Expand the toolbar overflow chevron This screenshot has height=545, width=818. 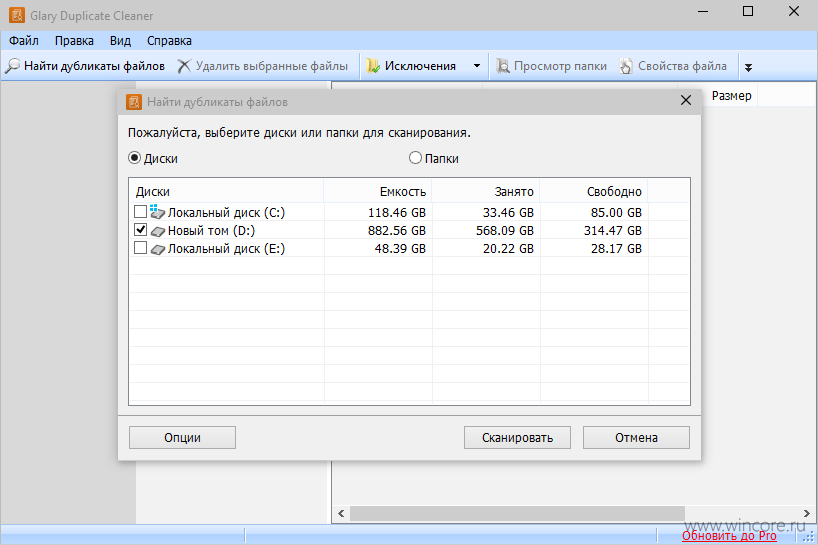point(748,67)
